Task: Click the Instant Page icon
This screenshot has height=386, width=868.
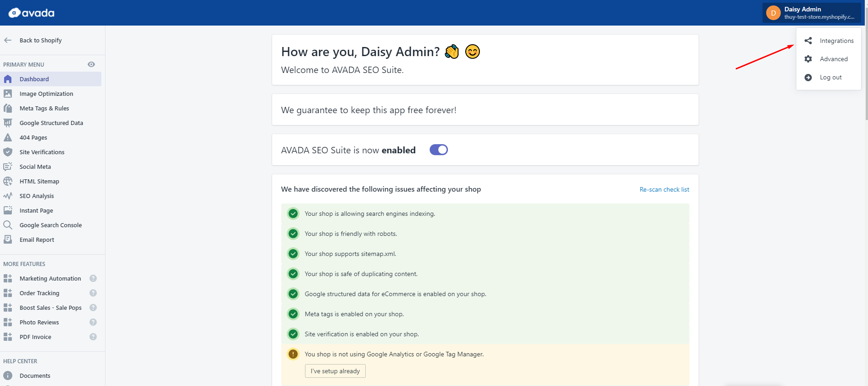Action: pyautogui.click(x=8, y=210)
